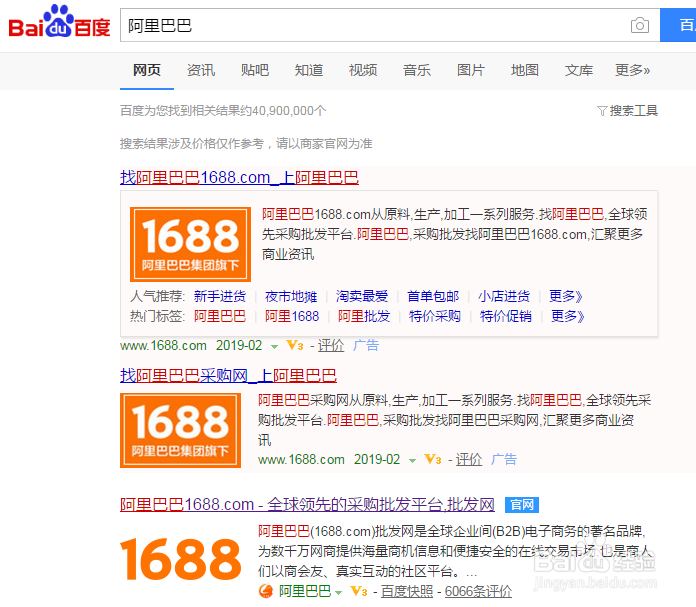Open the second 1688 阿里巴巴集团旗下 thumbnail
Screen dimensions: 696x607
click(x=180, y=430)
